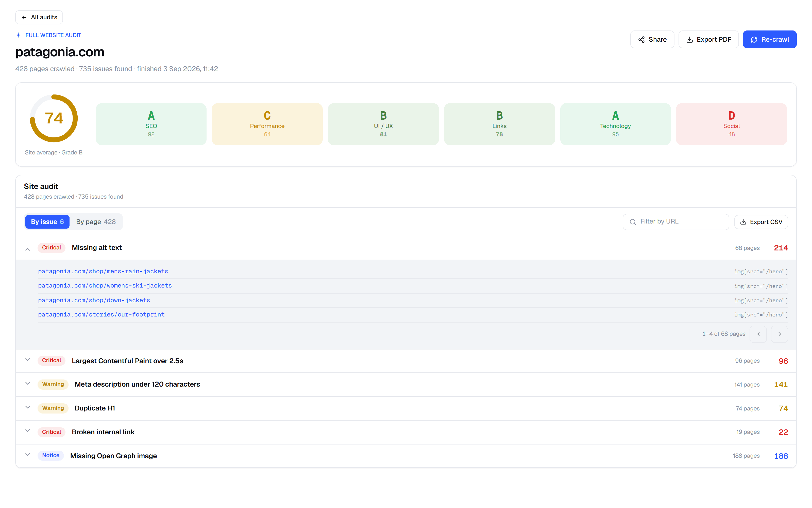Screen dimensions: 812x508
Task: Click the overall score 74 gauge
Action: [54, 118]
